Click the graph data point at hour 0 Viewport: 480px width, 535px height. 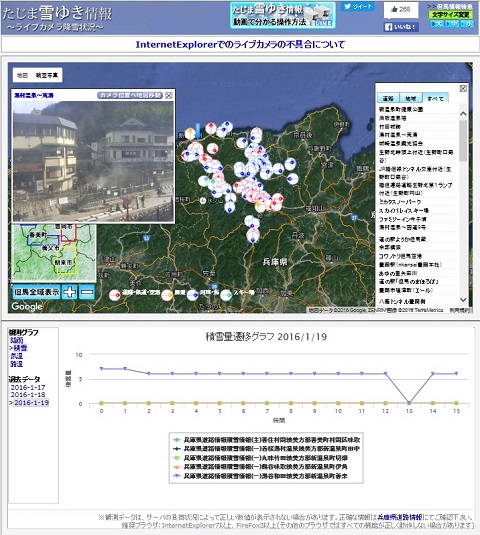101,369
